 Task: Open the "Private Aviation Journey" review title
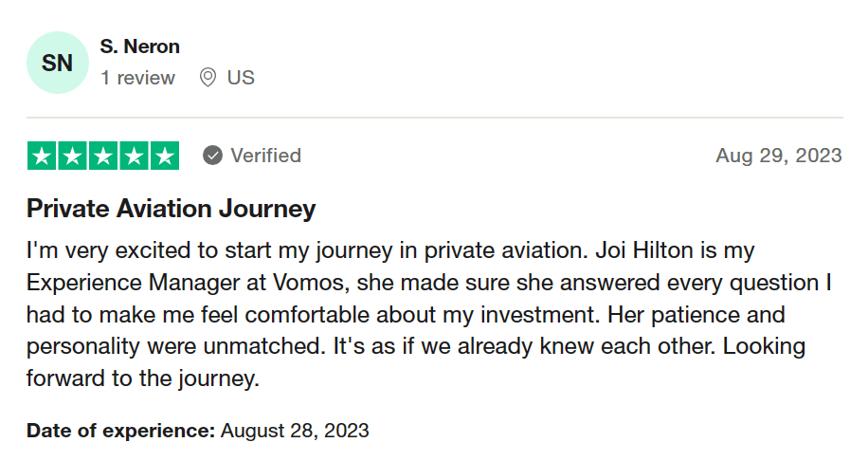(x=172, y=209)
